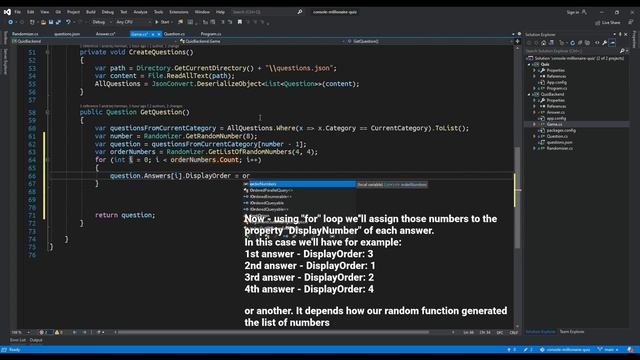Click the magnifier in Solution Explorer search
The height and width of the screenshot is (360, 640).
click(622, 51)
